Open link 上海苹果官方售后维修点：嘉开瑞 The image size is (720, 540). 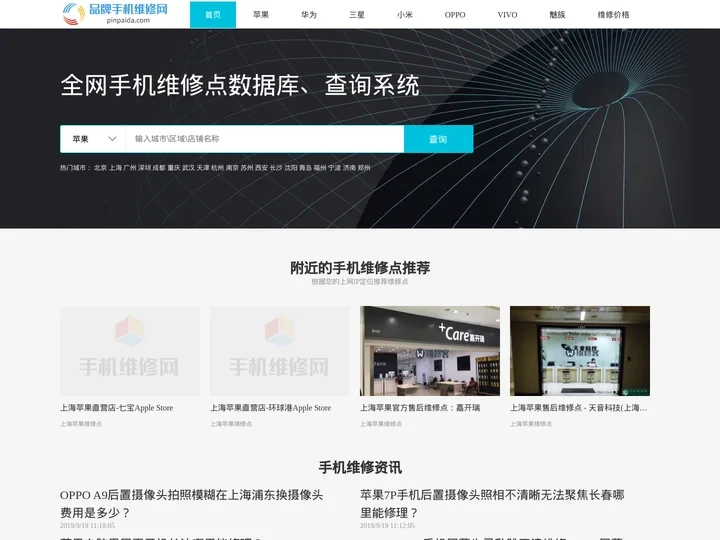[x=420, y=408]
